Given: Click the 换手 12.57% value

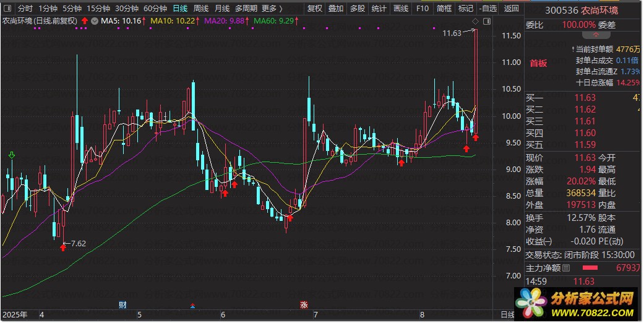Looking at the screenshot, I should (x=581, y=218).
